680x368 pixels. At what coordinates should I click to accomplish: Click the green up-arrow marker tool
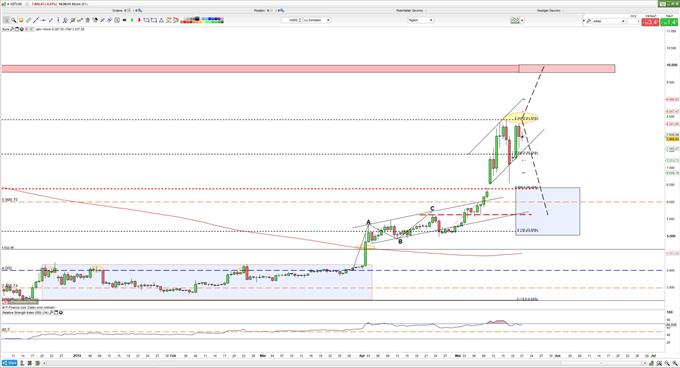pyautogui.click(x=132, y=20)
